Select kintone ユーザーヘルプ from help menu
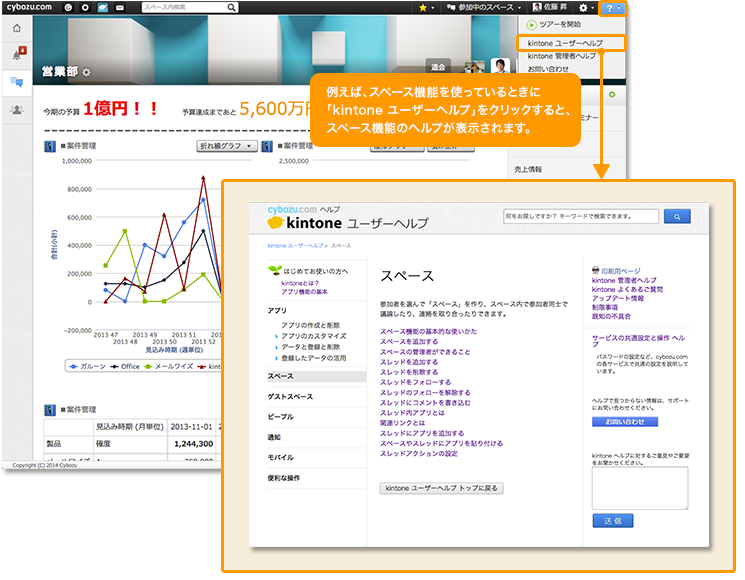This screenshot has height=580, width=745. click(x=564, y=43)
